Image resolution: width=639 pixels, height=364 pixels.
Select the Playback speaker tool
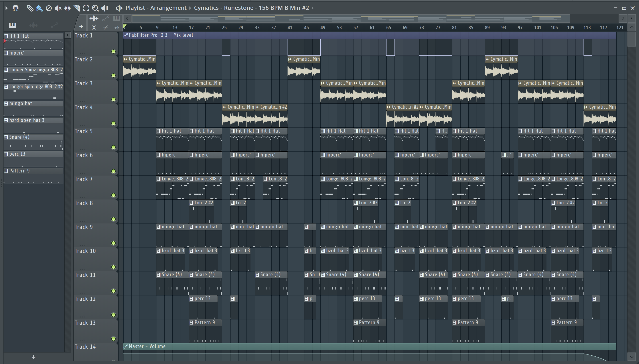click(105, 8)
